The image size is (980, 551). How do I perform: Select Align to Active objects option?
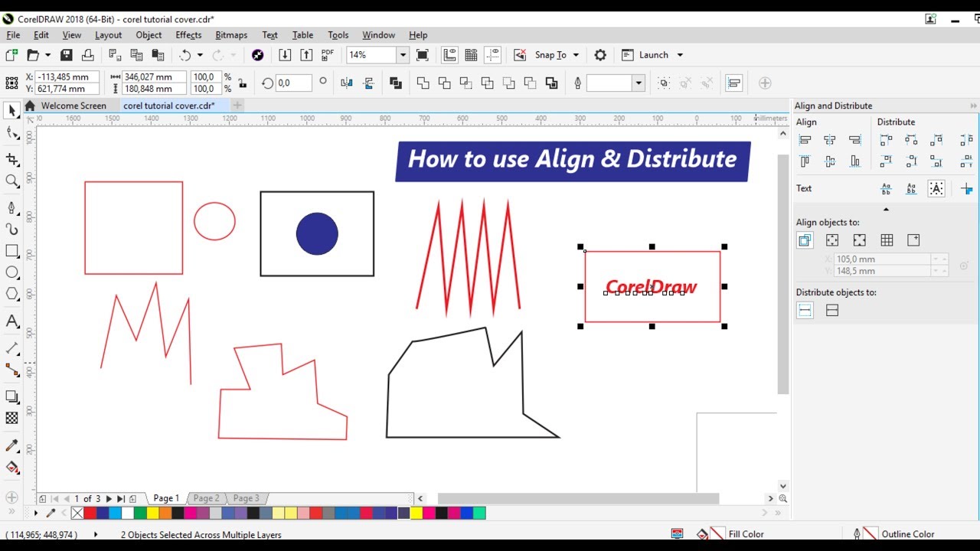point(805,240)
